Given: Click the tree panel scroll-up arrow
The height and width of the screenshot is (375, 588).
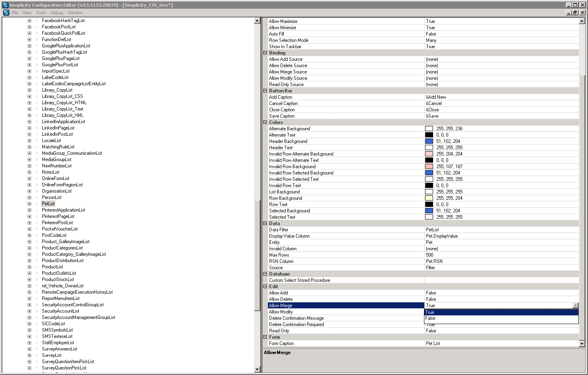Looking at the screenshot, I should [x=257, y=21].
